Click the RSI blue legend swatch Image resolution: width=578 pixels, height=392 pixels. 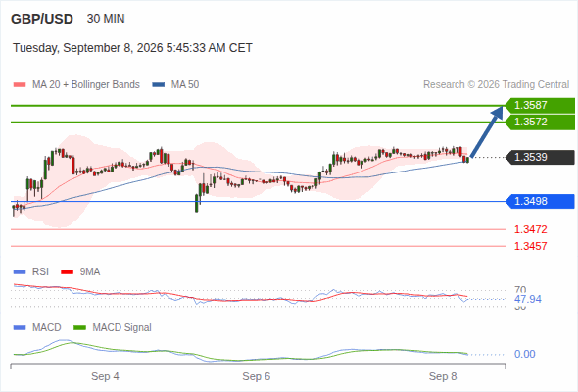[x=20, y=272]
